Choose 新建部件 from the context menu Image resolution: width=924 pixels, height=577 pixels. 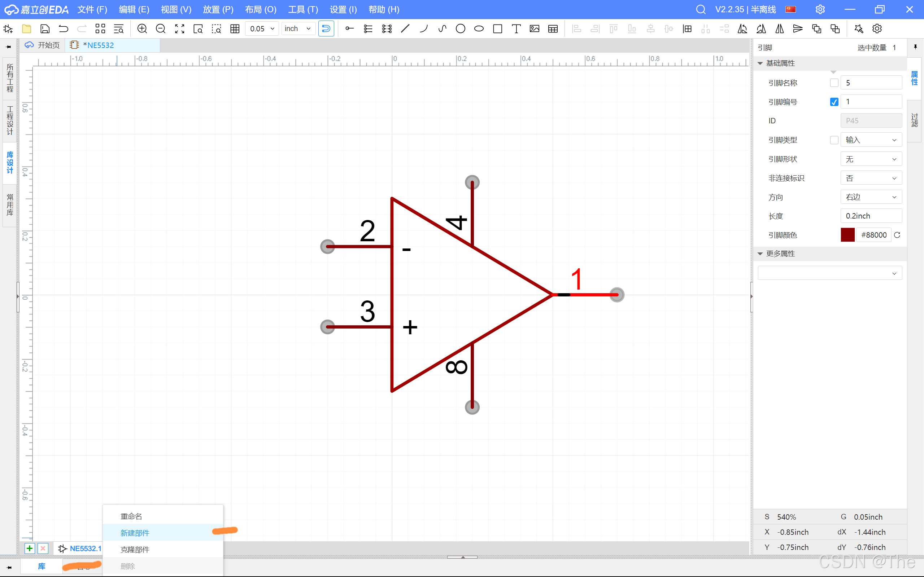[x=135, y=533]
